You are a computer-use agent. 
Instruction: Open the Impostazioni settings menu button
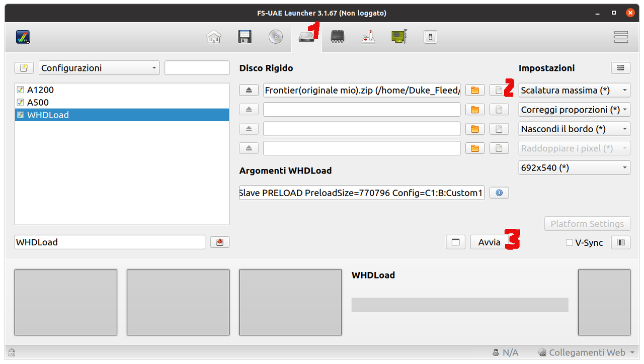pos(620,68)
